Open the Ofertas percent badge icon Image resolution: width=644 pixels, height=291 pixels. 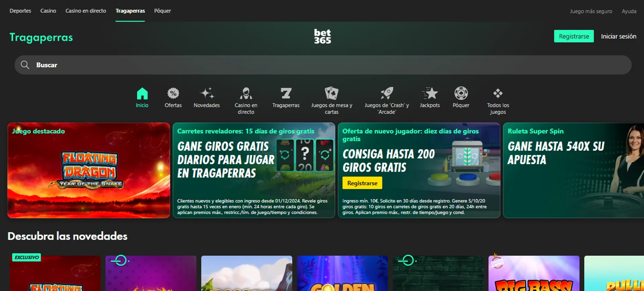click(x=173, y=93)
